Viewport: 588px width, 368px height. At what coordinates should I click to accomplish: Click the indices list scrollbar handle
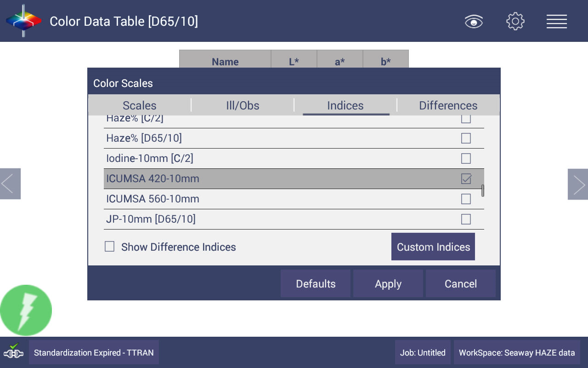pyautogui.click(x=482, y=190)
